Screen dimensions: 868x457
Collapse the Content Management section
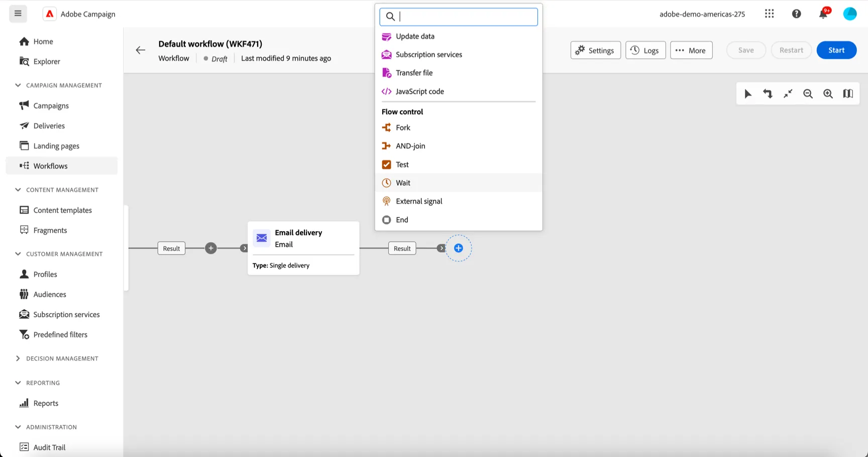pos(18,190)
